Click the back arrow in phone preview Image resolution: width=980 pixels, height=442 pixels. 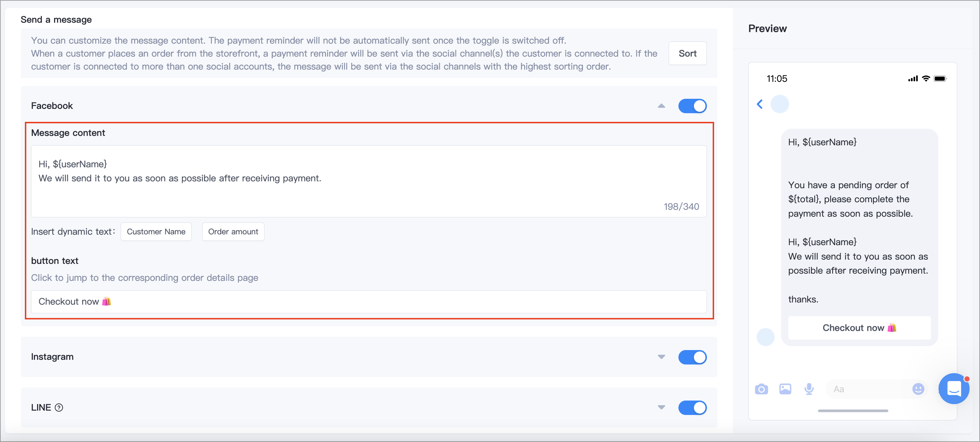point(760,104)
